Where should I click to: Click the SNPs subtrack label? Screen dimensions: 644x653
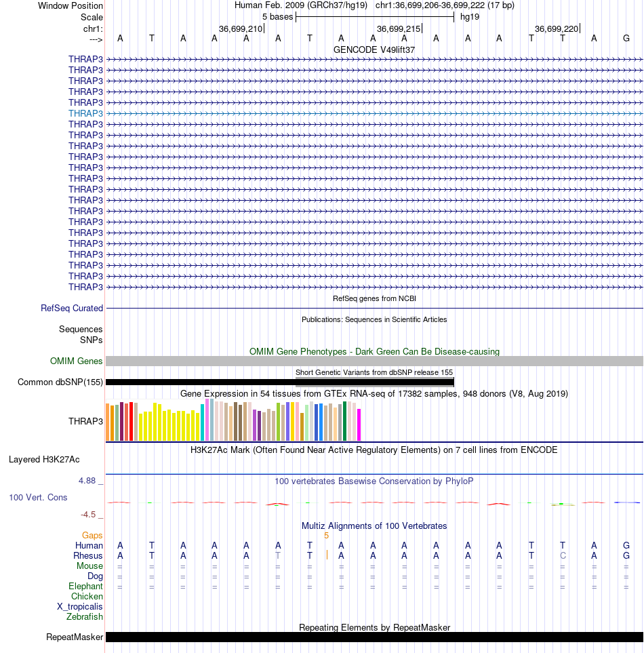[91, 340]
